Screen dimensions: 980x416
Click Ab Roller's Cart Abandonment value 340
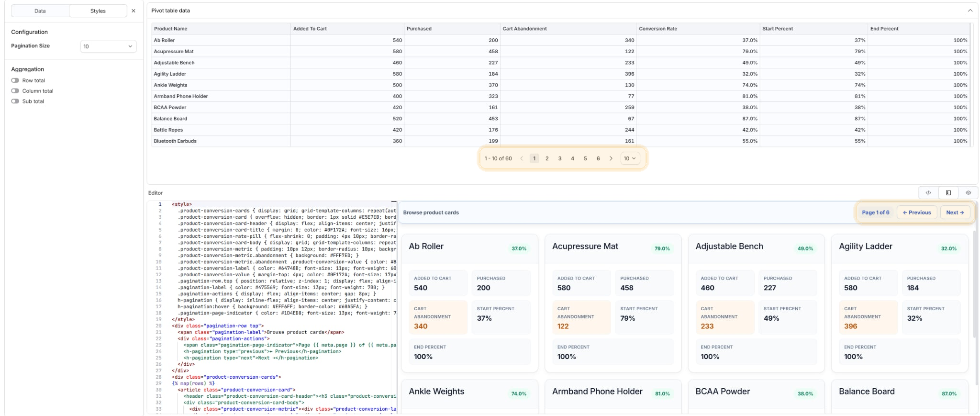point(421,326)
